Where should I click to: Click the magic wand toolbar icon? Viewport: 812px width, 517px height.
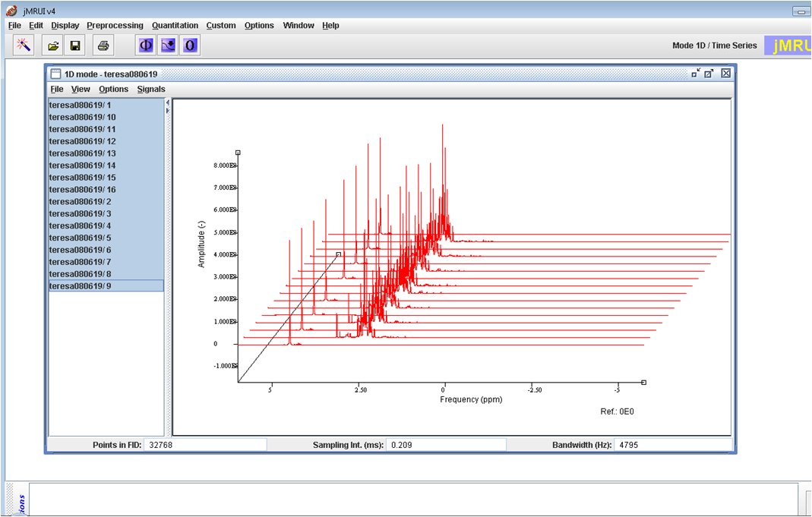(x=24, y=46)
